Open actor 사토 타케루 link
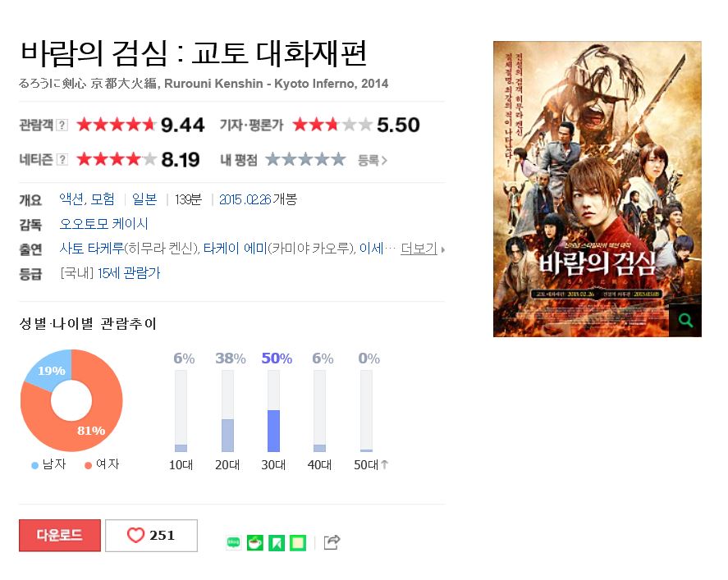This screenshot has height=580, width=728. click(92, 249)
